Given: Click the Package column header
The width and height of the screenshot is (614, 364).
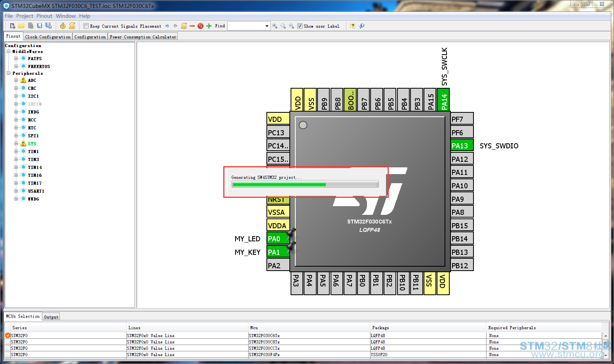Looking at the screenshot, I should pos(428,328).
